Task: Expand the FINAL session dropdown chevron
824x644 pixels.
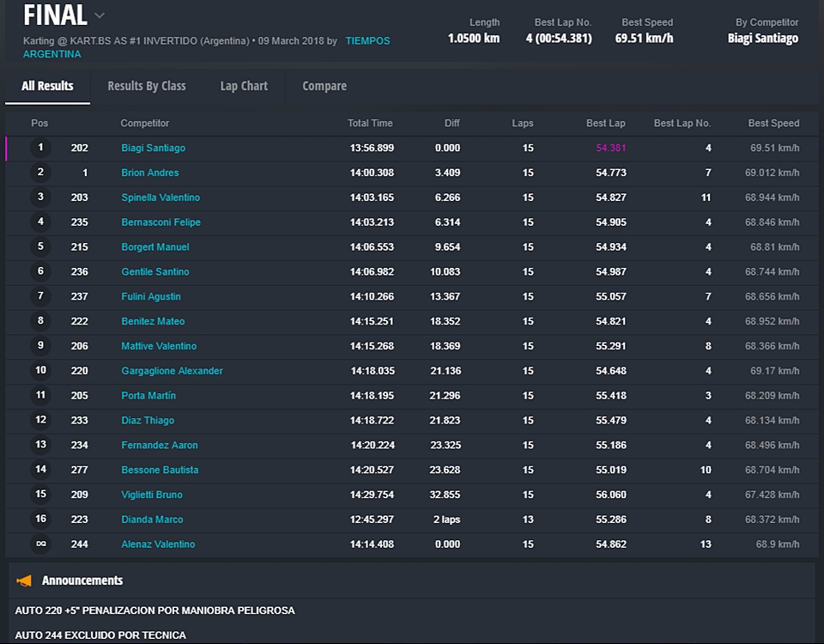Action: tap(100, 15)
